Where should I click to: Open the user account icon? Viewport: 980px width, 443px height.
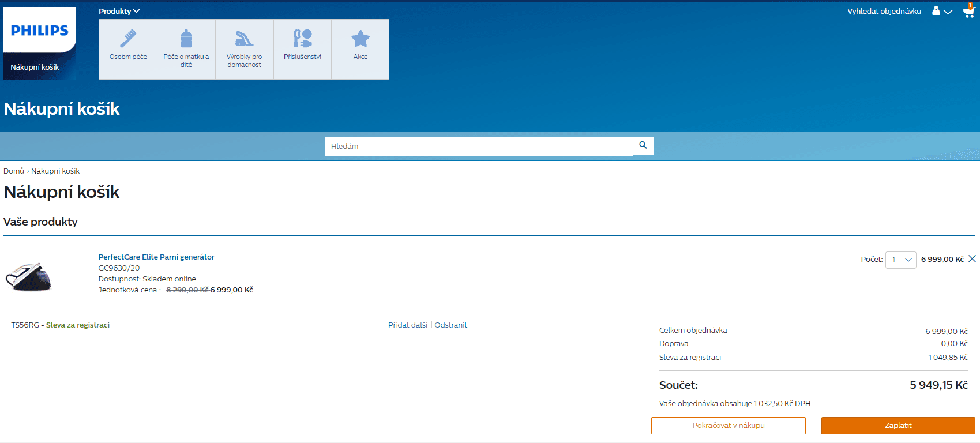[x=936, y=11]
